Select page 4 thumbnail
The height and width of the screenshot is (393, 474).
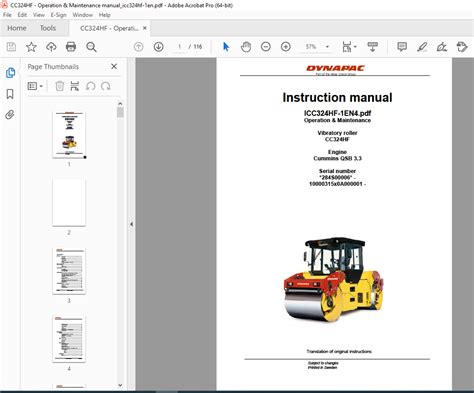[69, 339]
